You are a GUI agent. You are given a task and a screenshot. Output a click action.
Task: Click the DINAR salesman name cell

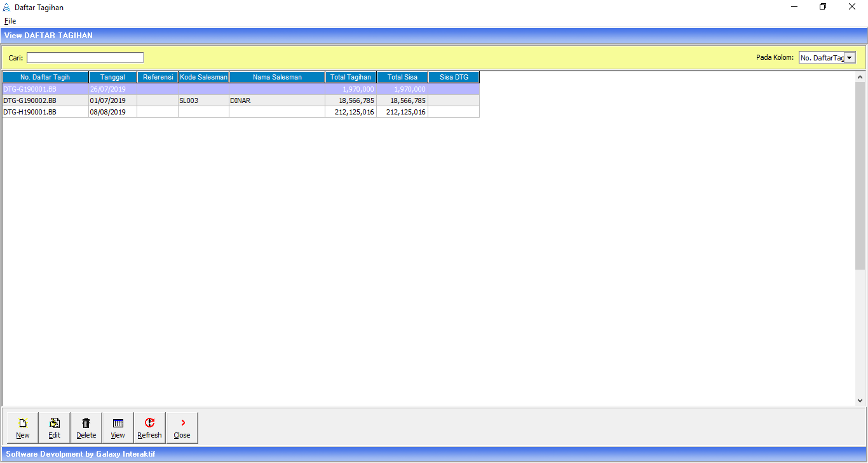tap(276, 100)
